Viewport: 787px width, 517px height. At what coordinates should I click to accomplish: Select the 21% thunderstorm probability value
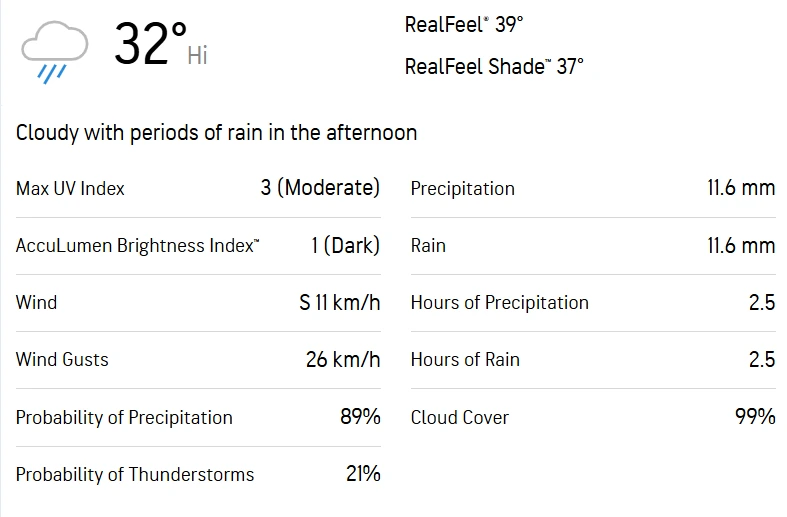pos(363,474)
